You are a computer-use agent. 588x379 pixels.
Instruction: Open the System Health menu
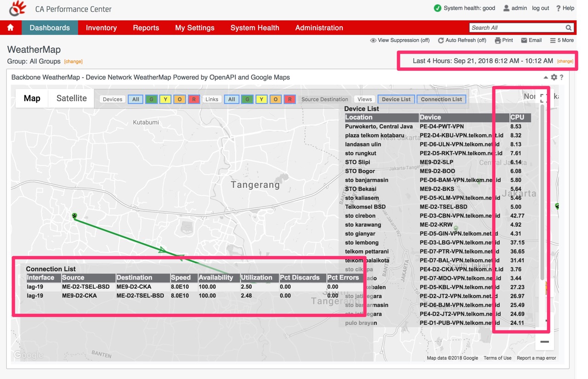(x=255, y=28)
